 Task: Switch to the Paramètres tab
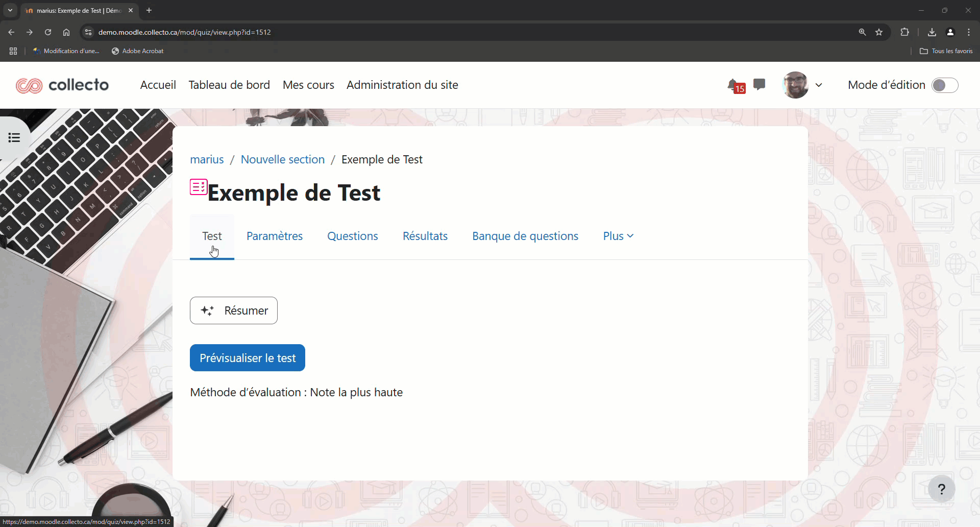pos(275,236)
